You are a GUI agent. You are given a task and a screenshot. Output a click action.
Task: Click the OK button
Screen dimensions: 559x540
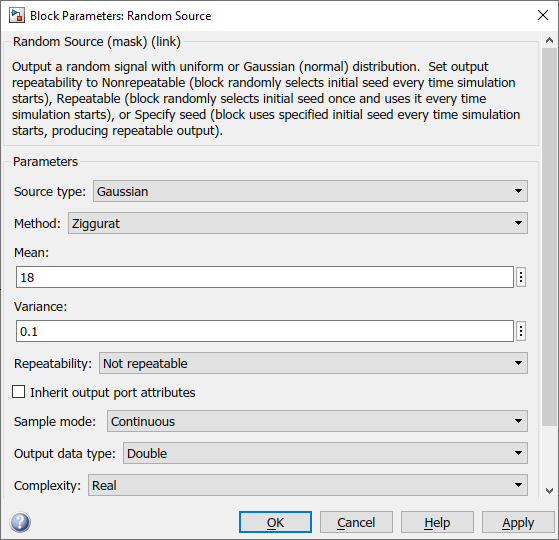tap(275, 522)
